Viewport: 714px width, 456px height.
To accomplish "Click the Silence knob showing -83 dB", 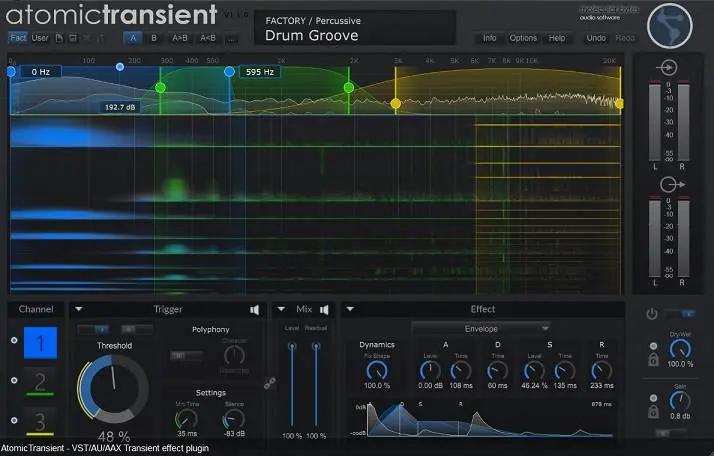I will tap(234, 419).
